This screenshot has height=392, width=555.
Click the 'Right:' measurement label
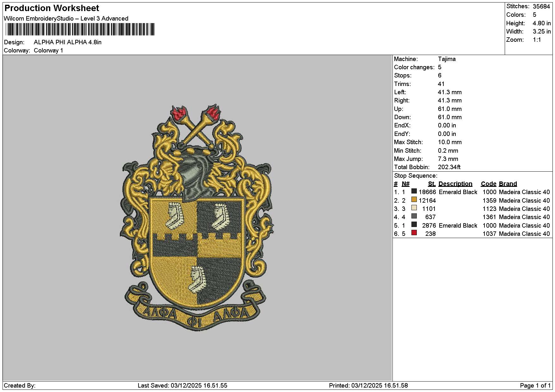pyautogui.click(x=402, y=101)
